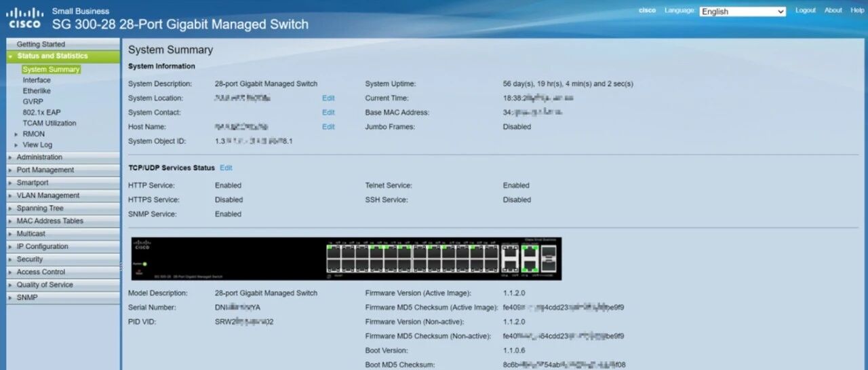This screenshot has width=868, height=370.
Task: Expand the SNMP menu
Action: 63,297
